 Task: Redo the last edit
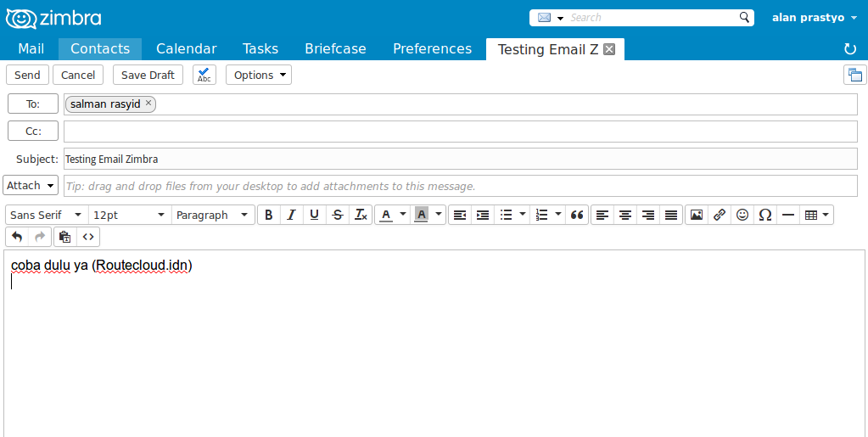point(40,237)
